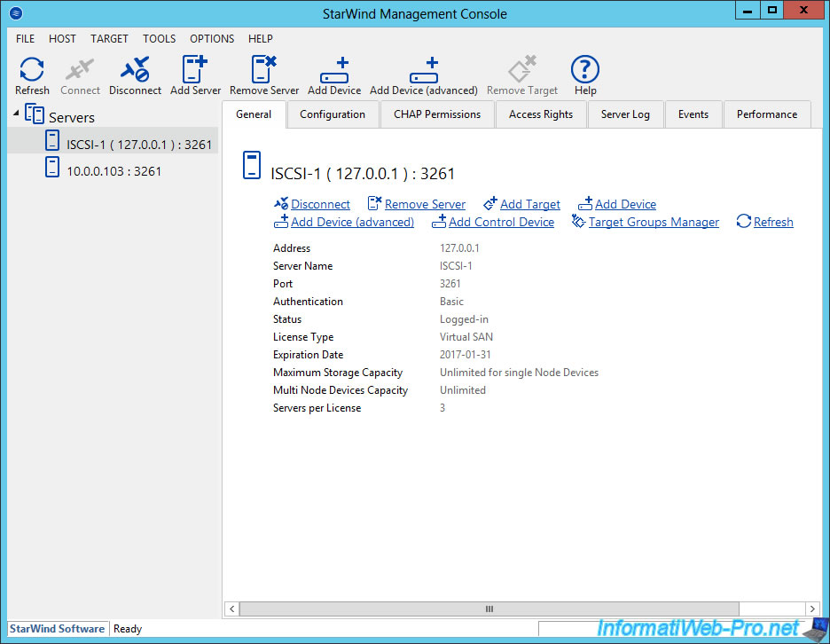Click Unlimited for single Node Devices text
Image resolution: width=830 pixels, height=644 pixels.
click(x=520, y=373)
